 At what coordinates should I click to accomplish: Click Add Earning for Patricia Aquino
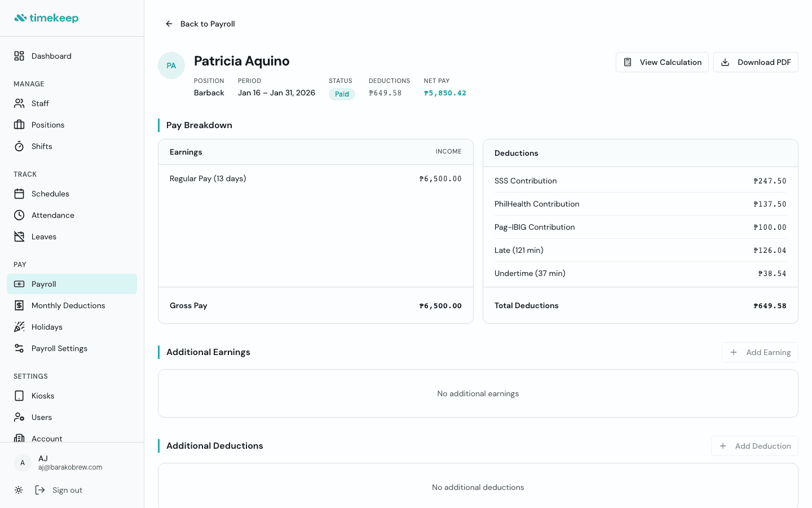coord(760,352)
